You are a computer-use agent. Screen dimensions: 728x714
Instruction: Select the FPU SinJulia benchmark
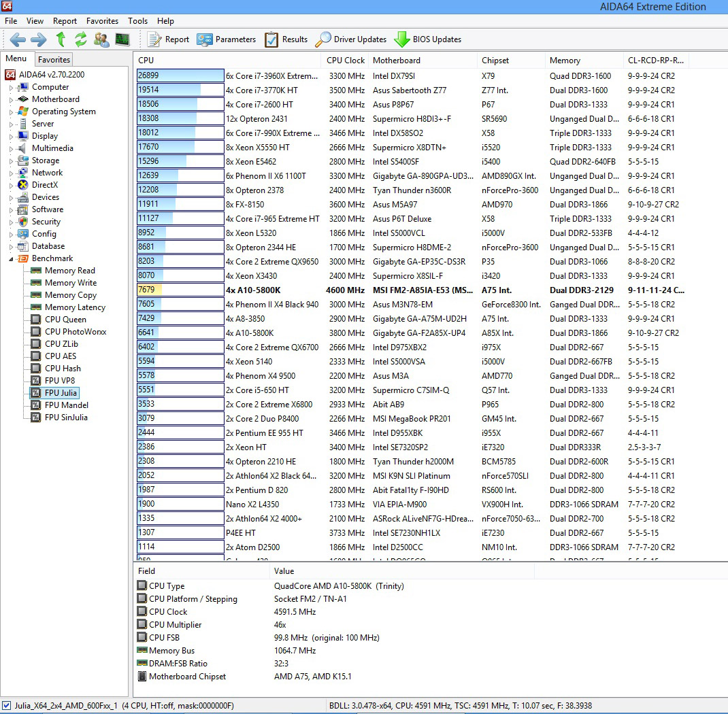click(59, 417)
